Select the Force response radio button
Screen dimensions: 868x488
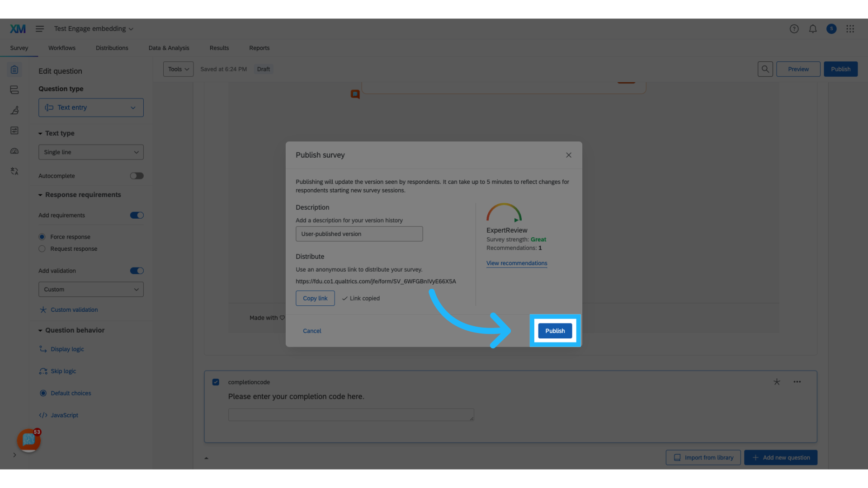[x=42, y=237]
